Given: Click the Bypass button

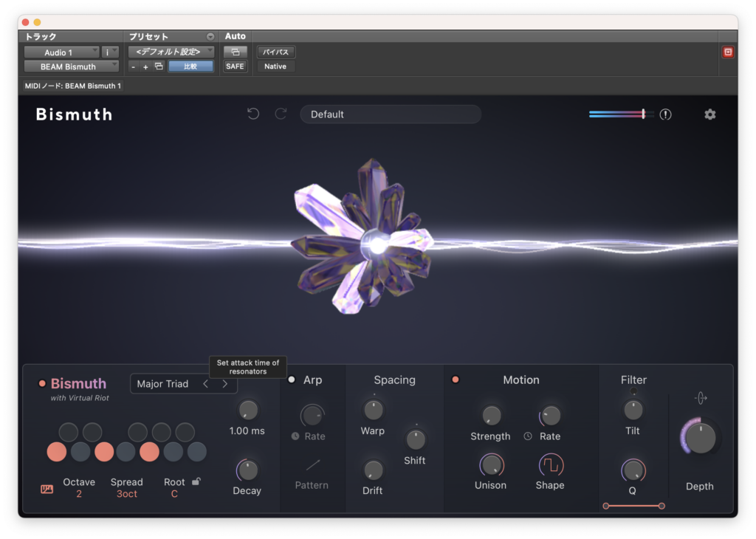Looking at the screenshot, I should pos(276,52).
